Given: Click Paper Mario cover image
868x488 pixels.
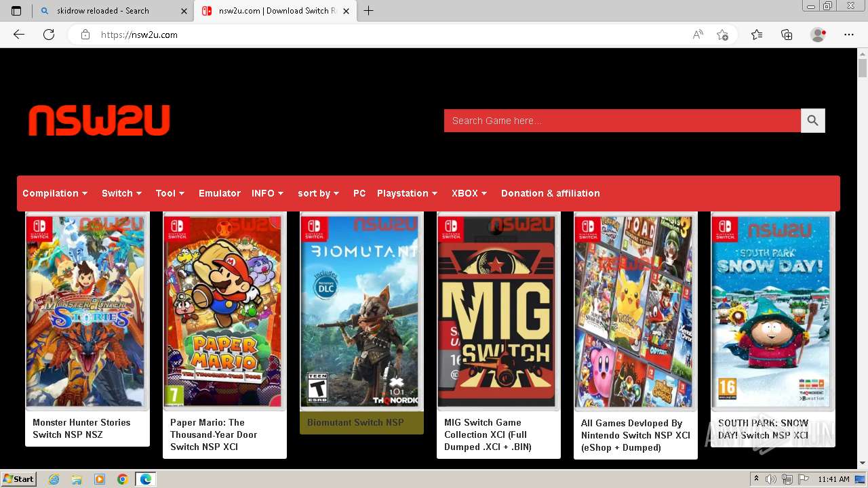Looking at the screenshot, I should (x=224, y=312).
